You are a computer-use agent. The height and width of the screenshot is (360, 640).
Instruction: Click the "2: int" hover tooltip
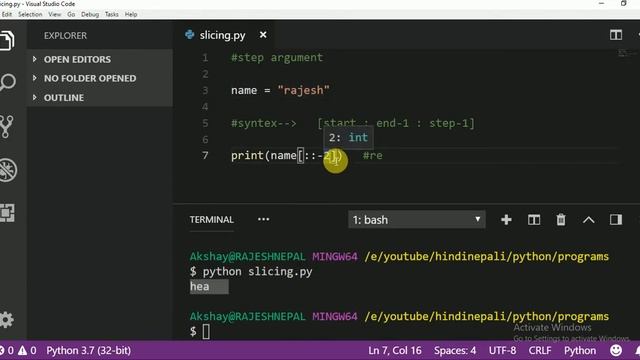tap(349, 138)
